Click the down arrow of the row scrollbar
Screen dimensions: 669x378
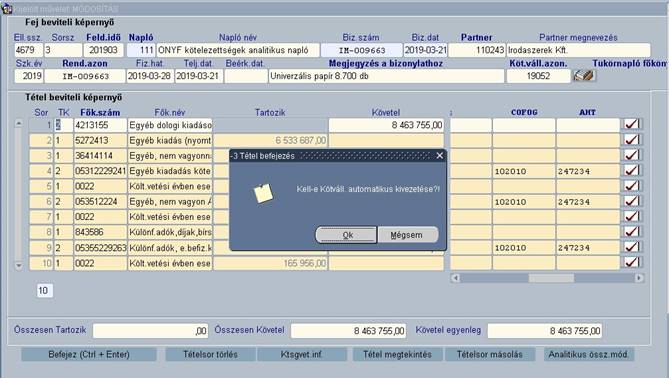click(19, 265)
